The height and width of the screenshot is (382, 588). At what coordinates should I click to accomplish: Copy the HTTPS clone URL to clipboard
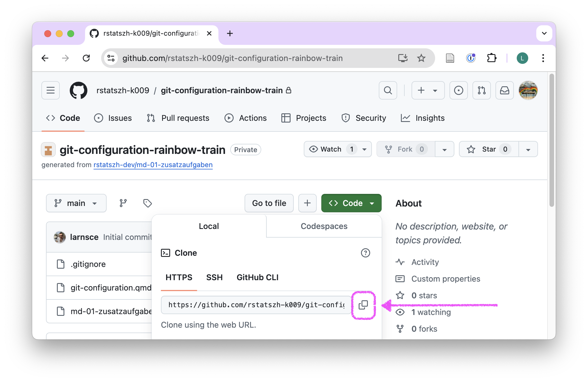click(x=363, y=305)
